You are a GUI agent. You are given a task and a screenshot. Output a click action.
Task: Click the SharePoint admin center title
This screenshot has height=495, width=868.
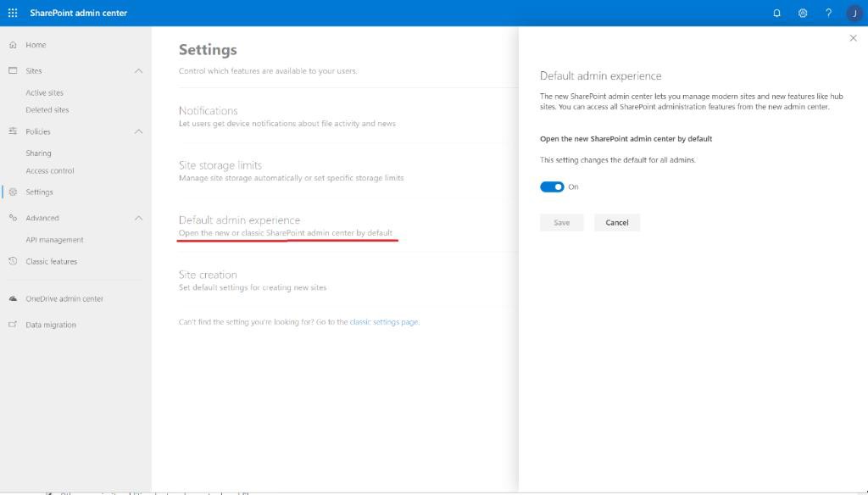tap(79, 13)
